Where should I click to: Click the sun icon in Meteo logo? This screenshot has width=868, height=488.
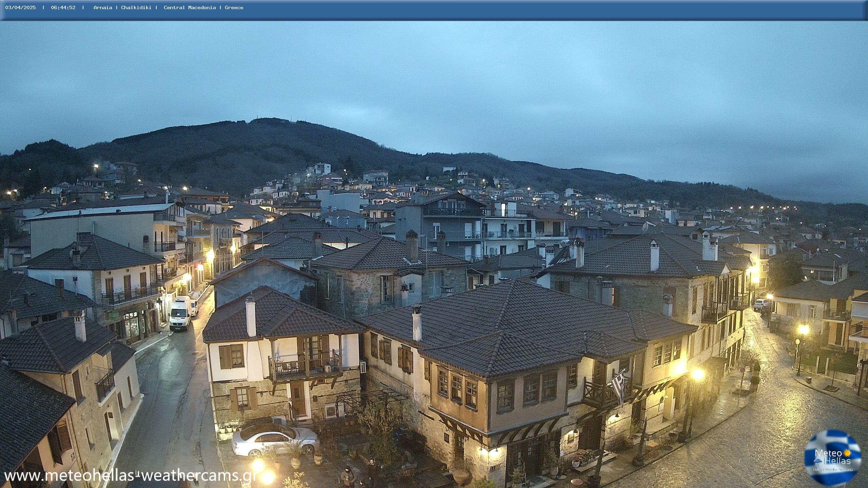pos(847,452)
